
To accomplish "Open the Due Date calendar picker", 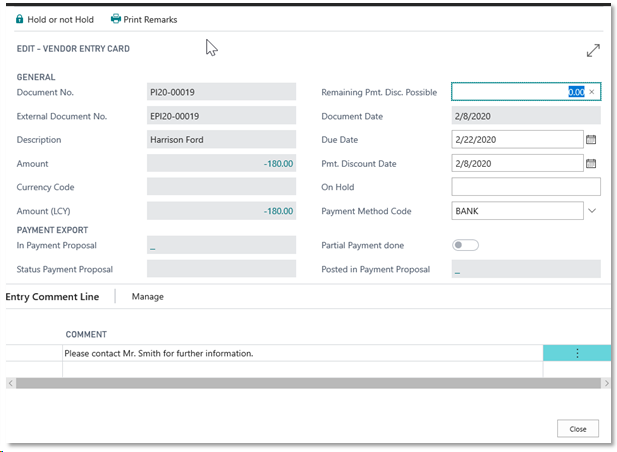I will (x=590, y=139).
